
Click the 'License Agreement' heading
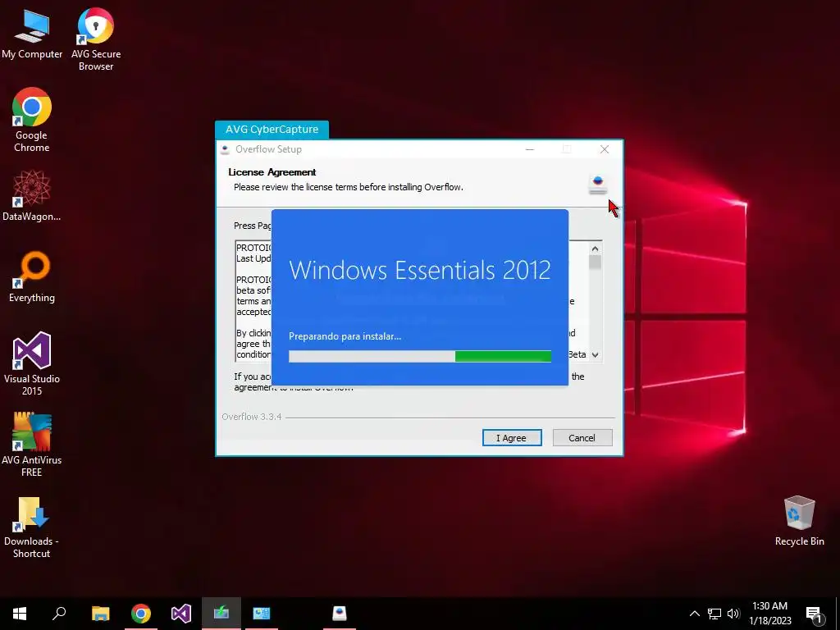[x=272, y=172]
